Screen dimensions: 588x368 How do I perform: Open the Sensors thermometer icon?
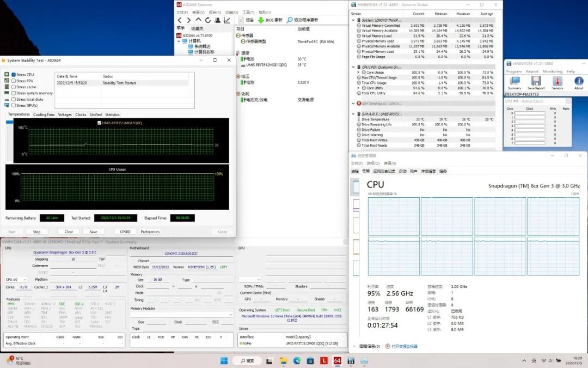(558, 81)
